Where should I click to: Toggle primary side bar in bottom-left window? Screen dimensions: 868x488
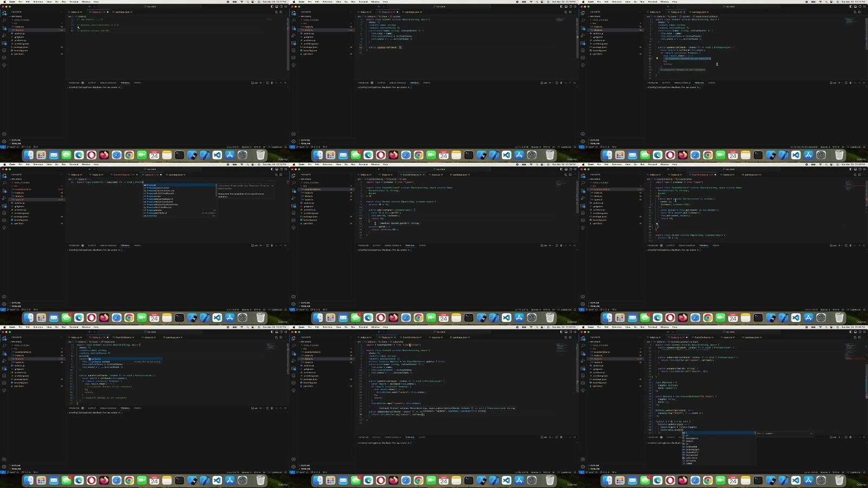(x=272, y=332)
